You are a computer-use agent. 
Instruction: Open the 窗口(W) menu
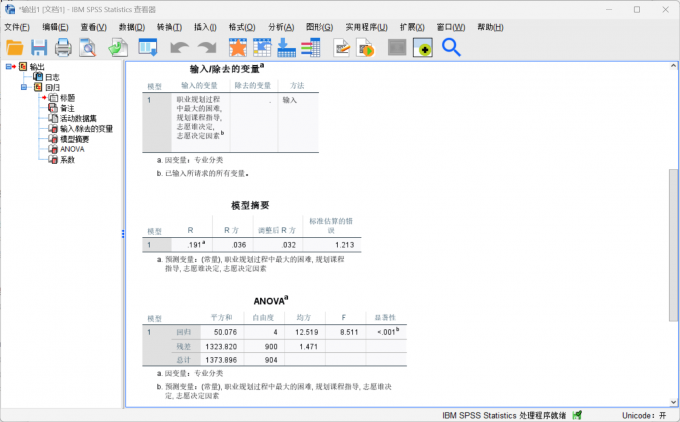451,27
